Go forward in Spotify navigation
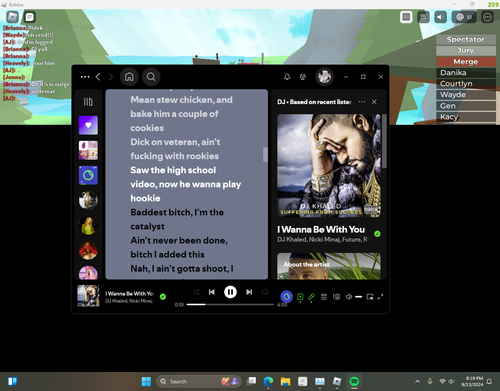This screenshot has height=391, width=500. [x=111, y=77]
